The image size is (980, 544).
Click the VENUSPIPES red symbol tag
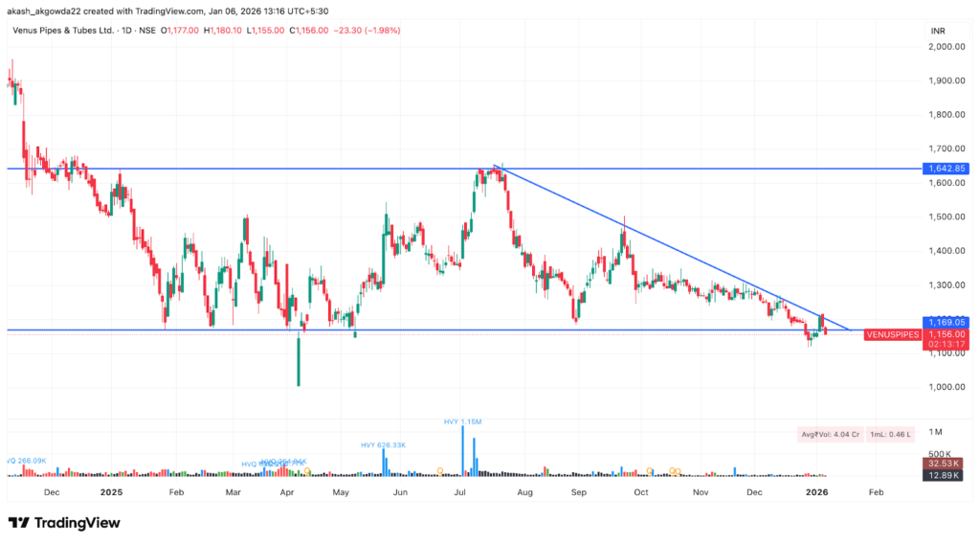tap(892, 335)
